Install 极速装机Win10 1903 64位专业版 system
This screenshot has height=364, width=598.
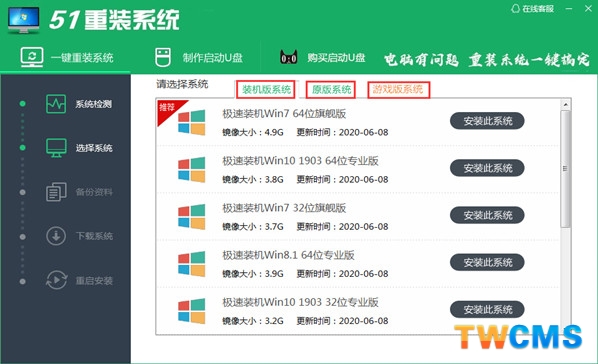pos(487,168)
